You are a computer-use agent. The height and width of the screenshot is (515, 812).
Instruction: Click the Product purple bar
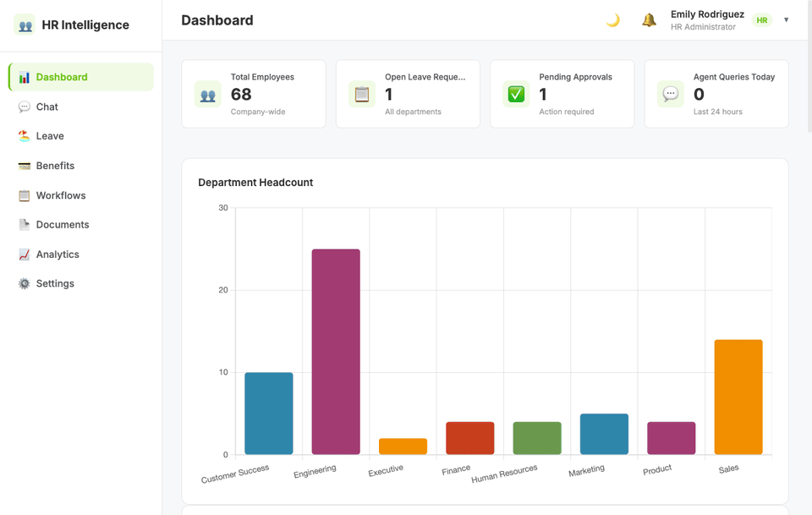(671, 438)
